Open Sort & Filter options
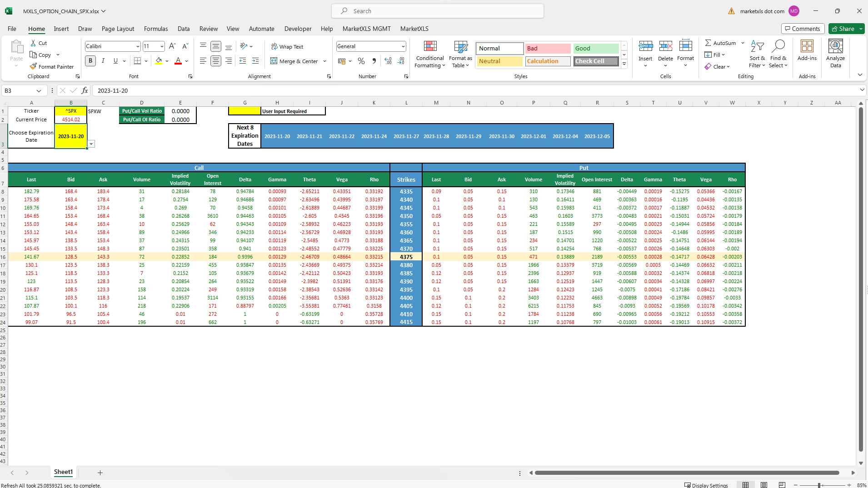Image resolution: width=868 pixels, height=488 pixels. [757, 54]
